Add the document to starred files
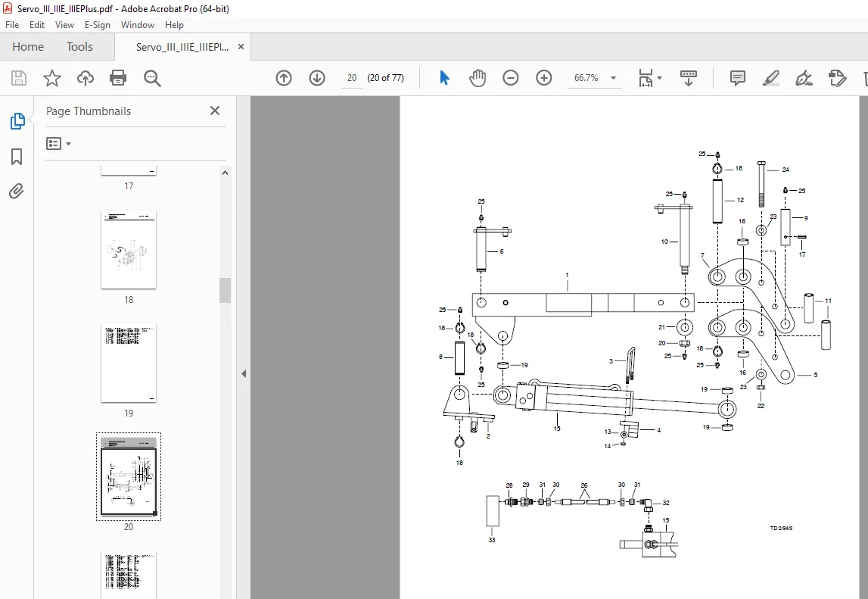 point(52,78)
